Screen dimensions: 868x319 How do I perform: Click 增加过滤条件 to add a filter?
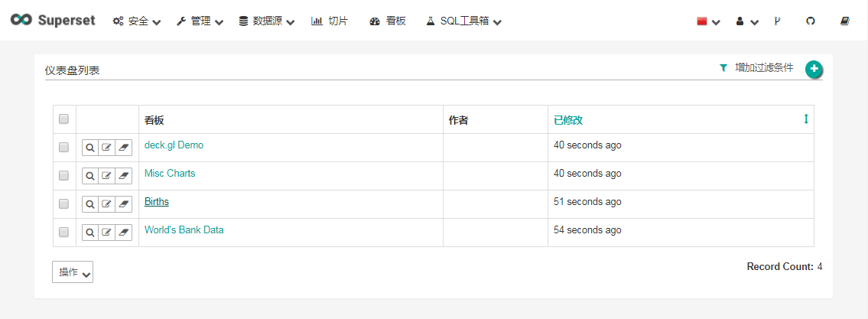tap(764, 67)
